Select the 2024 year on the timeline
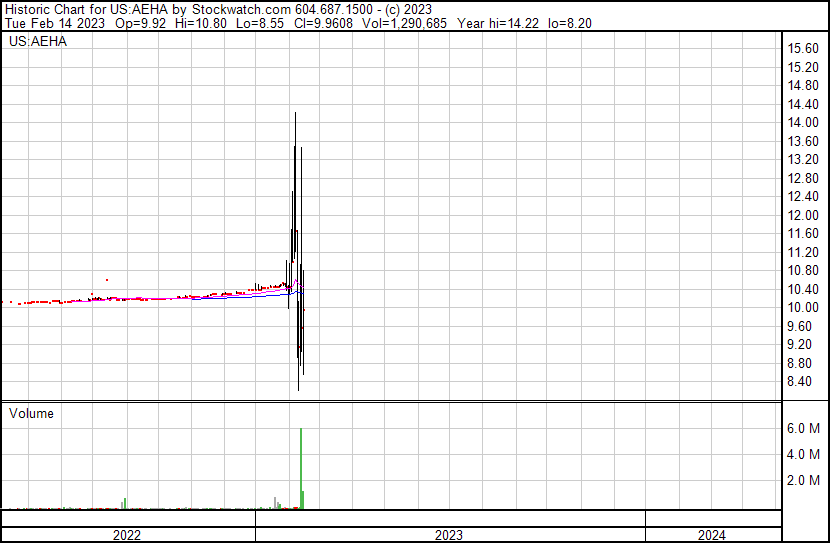830x543 pixels. 713,535
